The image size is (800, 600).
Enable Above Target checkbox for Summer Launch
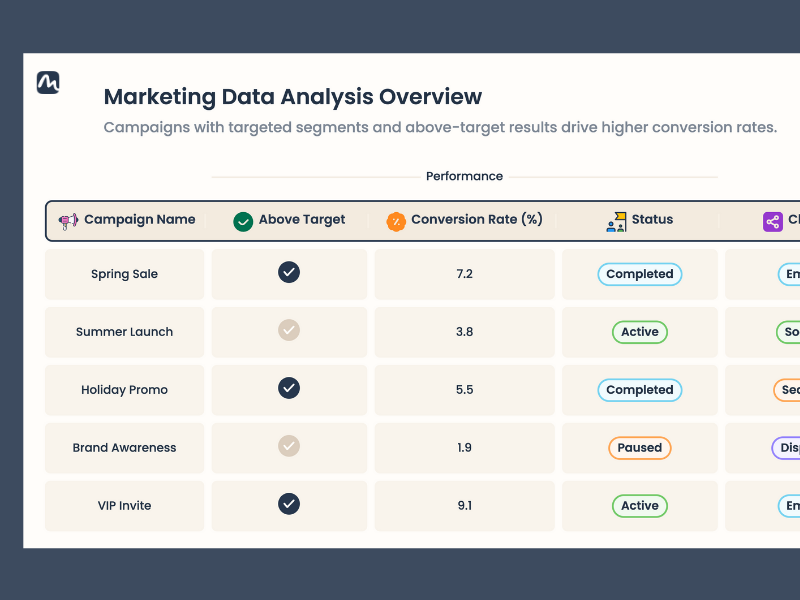tap(289, 330)
